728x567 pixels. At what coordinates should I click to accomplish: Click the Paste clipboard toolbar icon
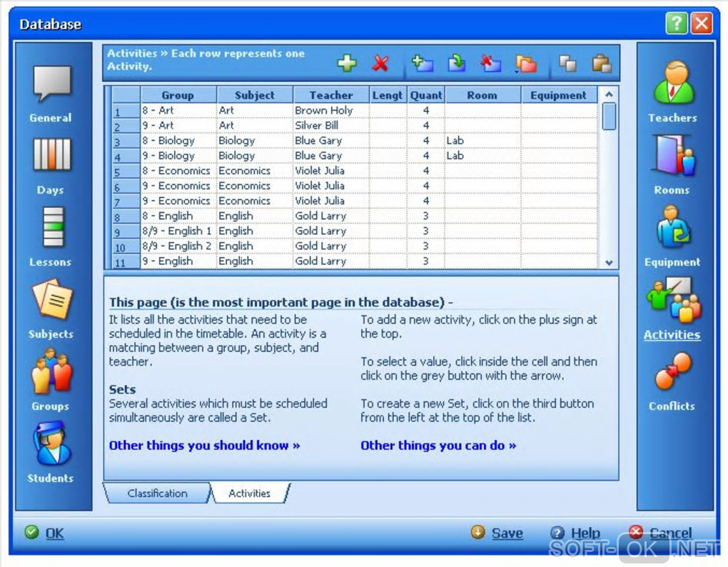click(x=602, y=63)
